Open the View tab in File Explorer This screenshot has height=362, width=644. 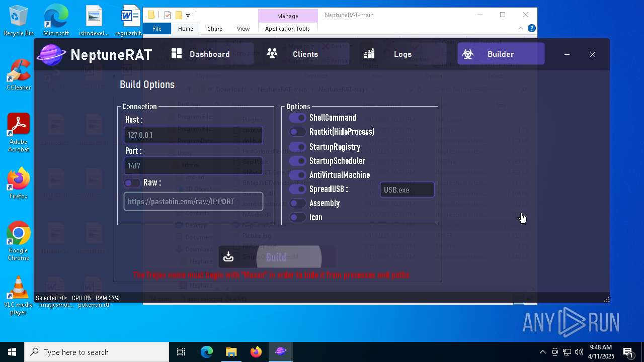tap(243, 29)
